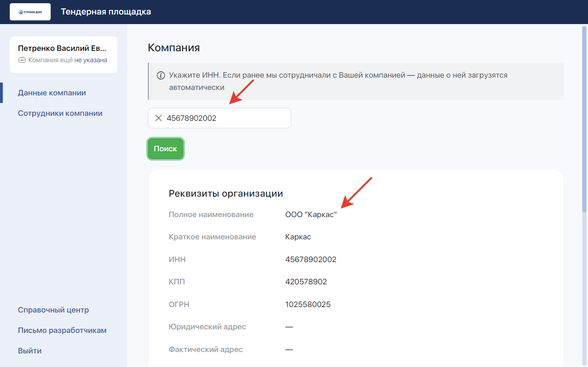Click the КПП value 420578902
The height and width of the screenshot is (367, 588).
point(306,282)
